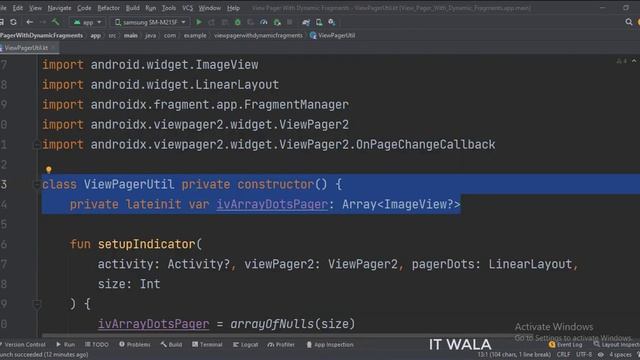
Task: Open the Problems tool window
Action: click(135, 344)
